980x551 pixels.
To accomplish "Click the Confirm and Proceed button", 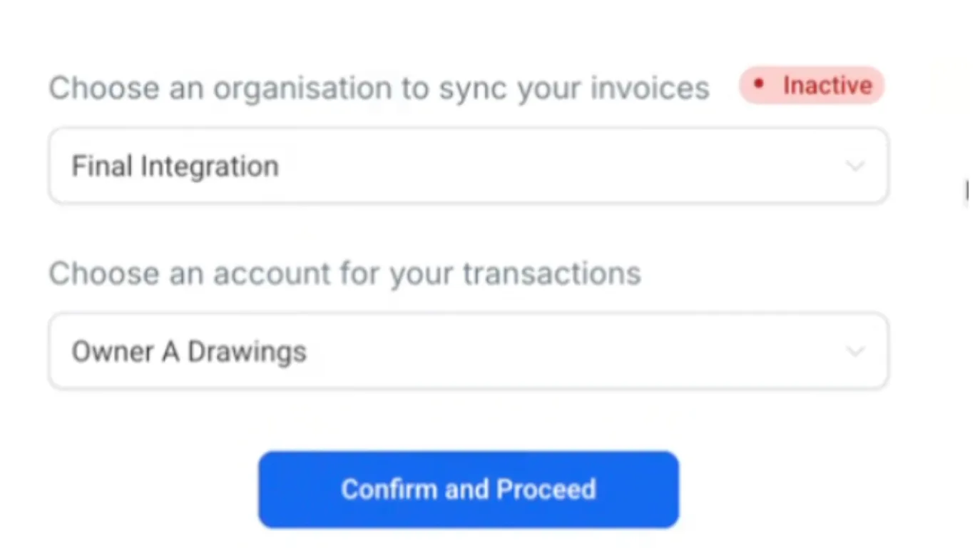I will 468,489.
